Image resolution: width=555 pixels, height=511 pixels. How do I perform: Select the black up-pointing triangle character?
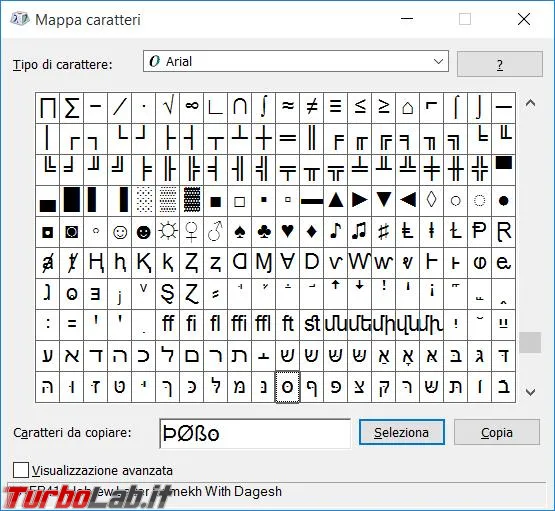click(336, 201)
